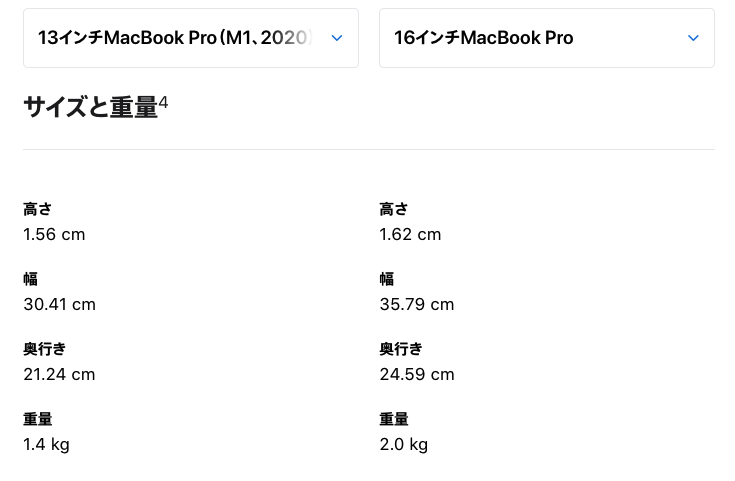Image resolution: width=735 pixels, height=481 pixels.
Task: Open the 13インチMacBook Pro (M1, 2020) model dropdown
Action: pos(191,38)
